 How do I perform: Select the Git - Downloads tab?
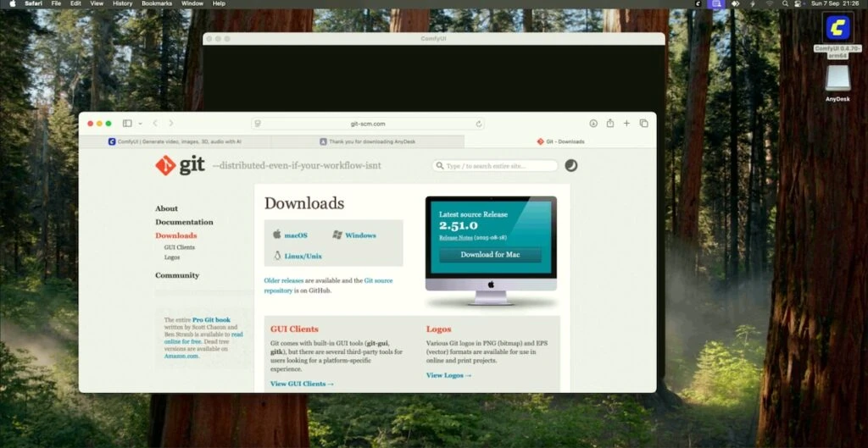[x=560, y=141]
